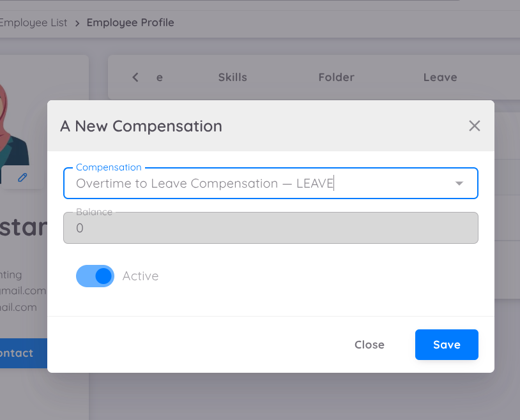Select the Leave tab
The height and width of the screenshot is (420, 520).
click(440, 77)
